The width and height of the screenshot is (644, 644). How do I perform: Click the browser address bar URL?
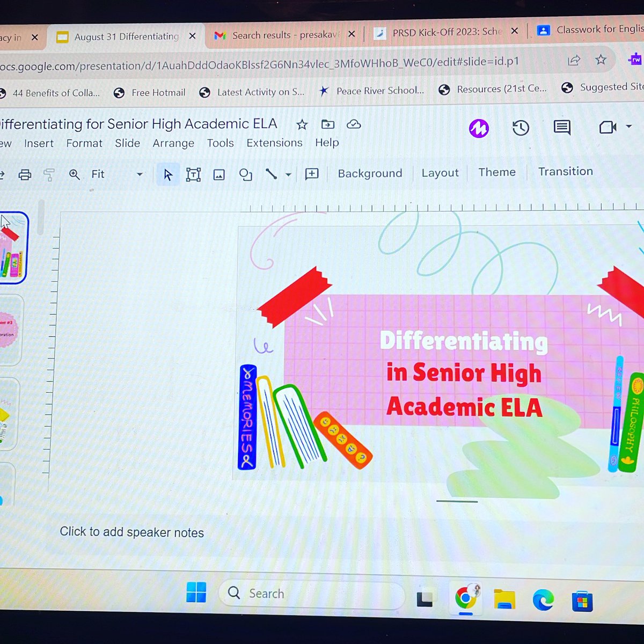(x=260, y=64)
